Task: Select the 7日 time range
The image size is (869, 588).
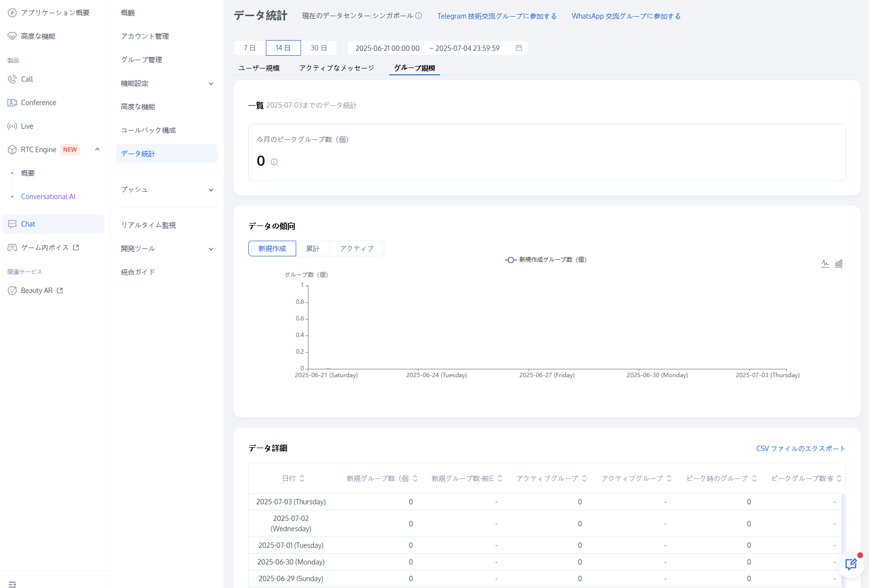Action: [250, 48]
